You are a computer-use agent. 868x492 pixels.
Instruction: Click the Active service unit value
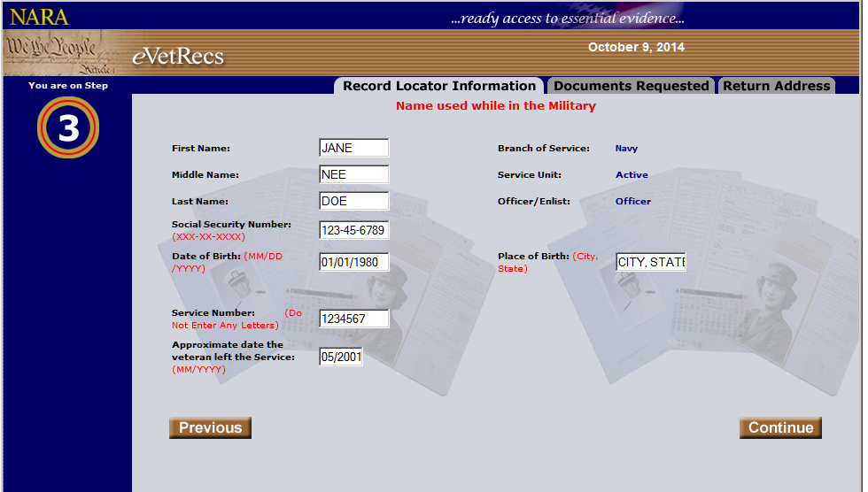pyautogui.click(x=632, y=174)
